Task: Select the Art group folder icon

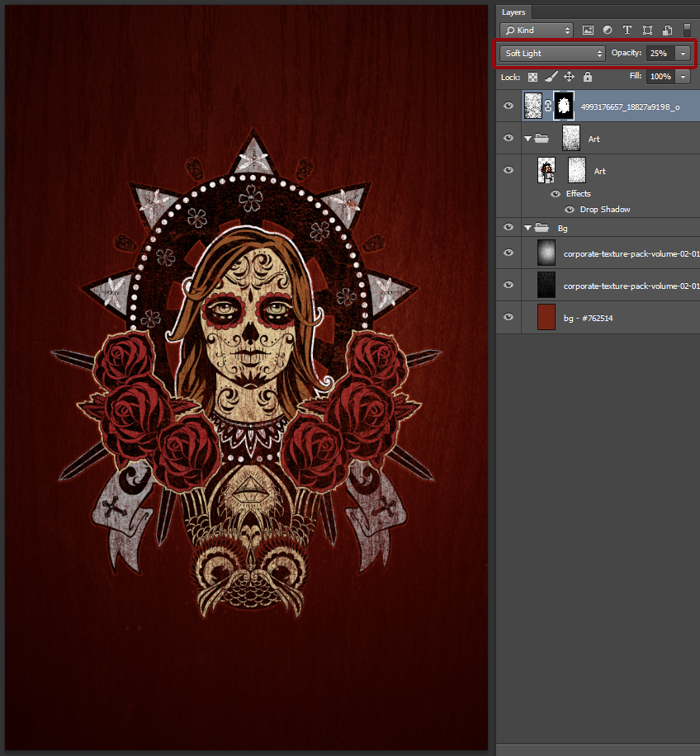Action: 542,139
